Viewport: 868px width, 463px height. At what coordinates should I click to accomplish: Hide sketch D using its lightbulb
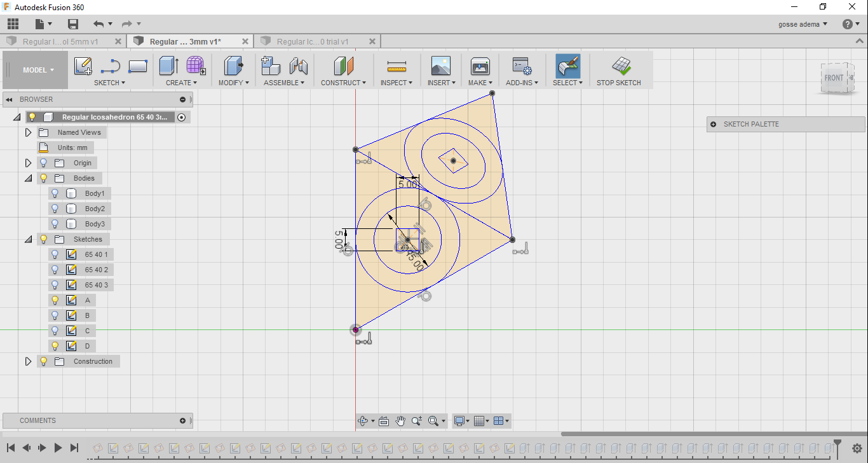pyautogui.click(x=55, y=346)
